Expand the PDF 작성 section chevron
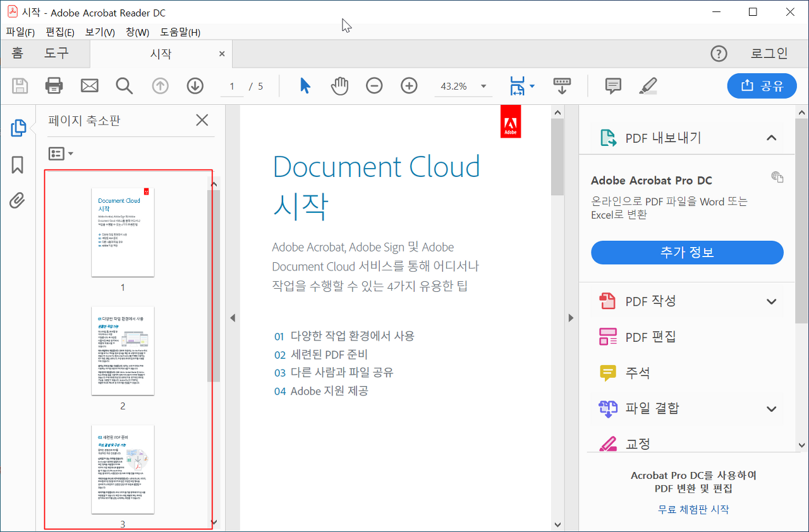Viewport: 809px width, 532px height. [x=771, y=301]
